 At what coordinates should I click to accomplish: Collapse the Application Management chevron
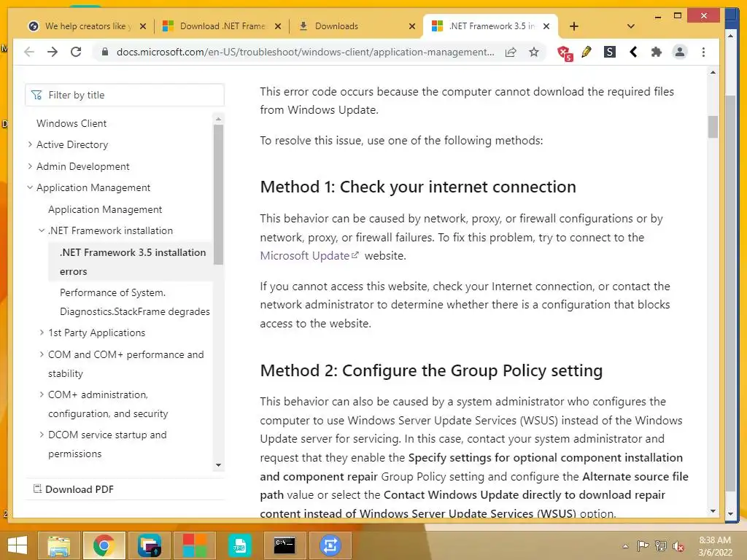pos(30,187)
